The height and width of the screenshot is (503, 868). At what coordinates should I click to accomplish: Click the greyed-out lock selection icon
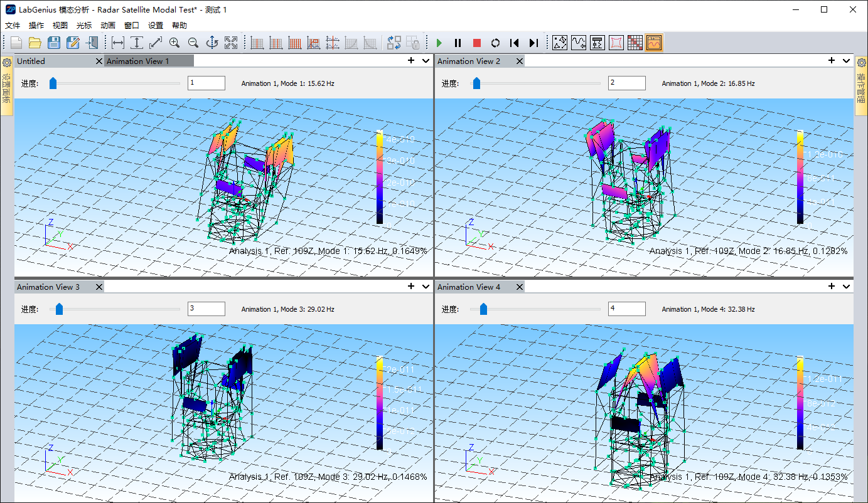coord(413,43)
